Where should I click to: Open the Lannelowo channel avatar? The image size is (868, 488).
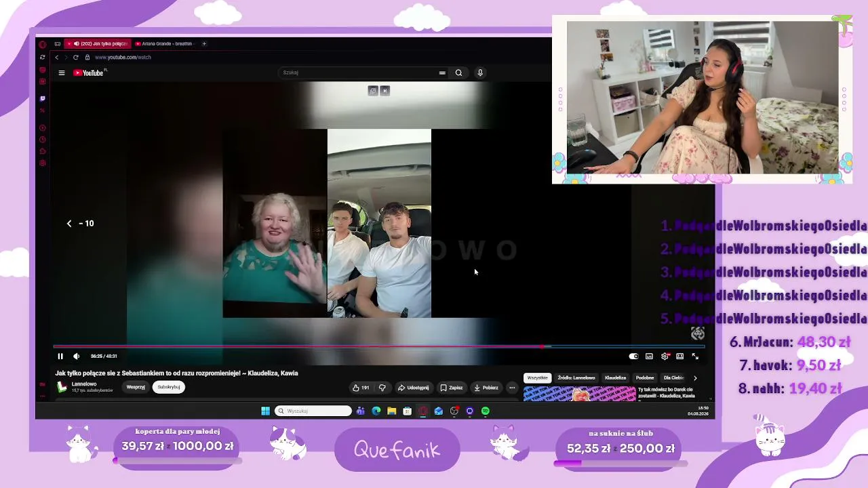(62, 387)
